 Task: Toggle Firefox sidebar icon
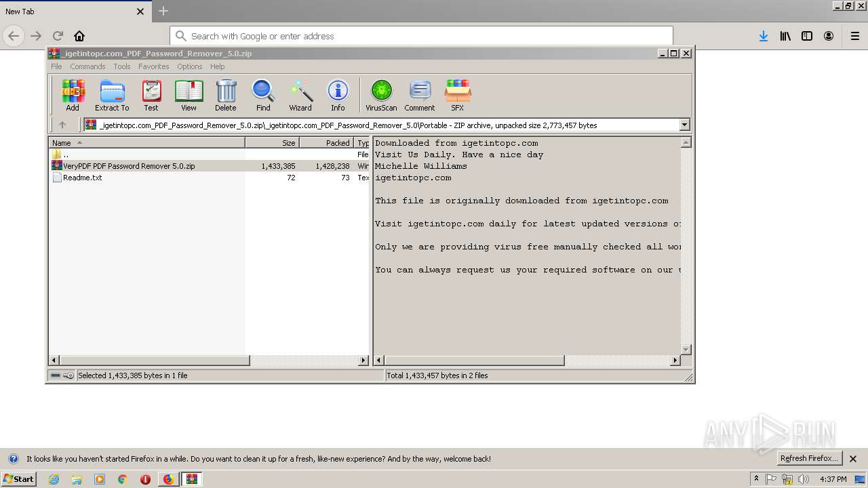tap(807, 36)
